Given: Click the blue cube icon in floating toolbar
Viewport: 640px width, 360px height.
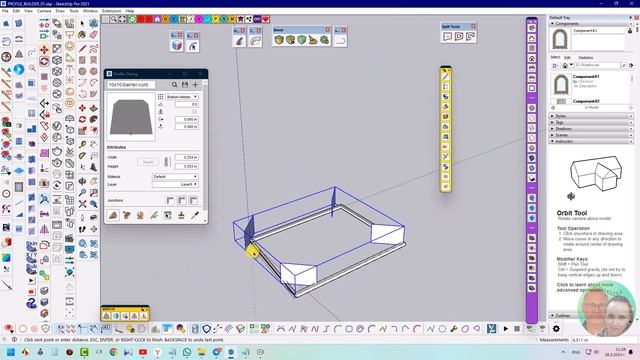Looking at the screenshot, I should (177, 45).
